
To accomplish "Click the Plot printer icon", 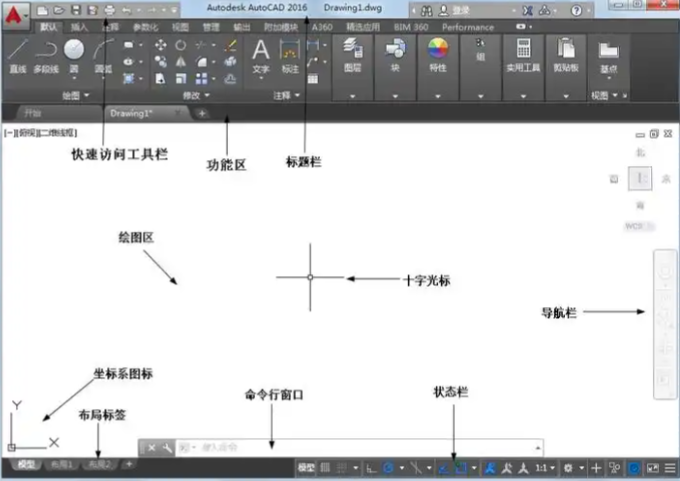I will (110, 10).
